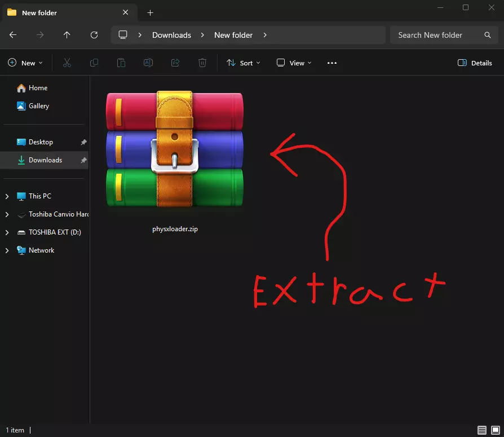Expand TOSHIBA EXT (D:) tree node
This screenshot has width=504, height=437.
[7, 232]
